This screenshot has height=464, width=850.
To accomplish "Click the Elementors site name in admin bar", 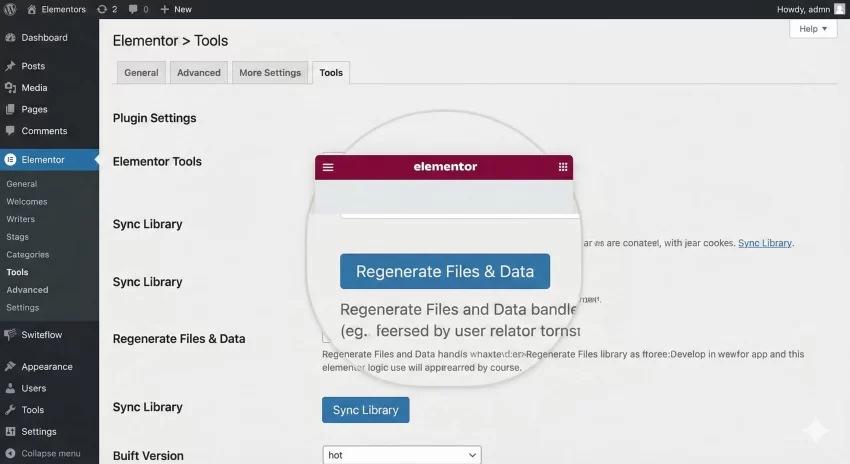I will click(x=63, y=9).
